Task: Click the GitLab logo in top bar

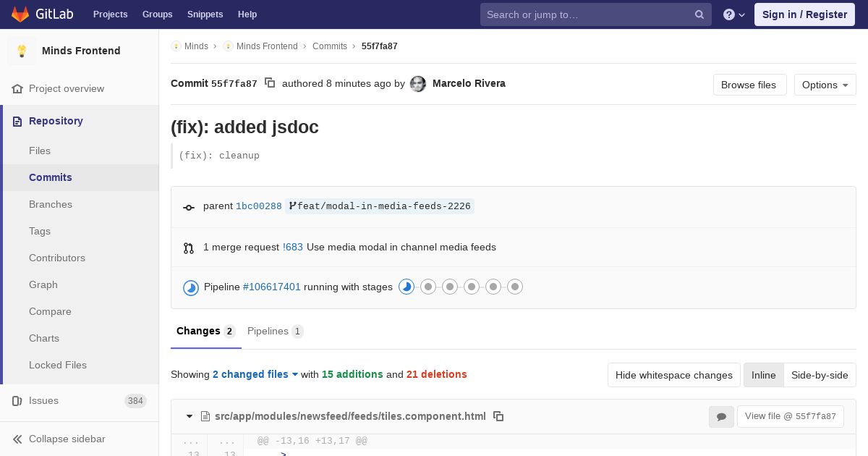Action: [x=42, y=14]
